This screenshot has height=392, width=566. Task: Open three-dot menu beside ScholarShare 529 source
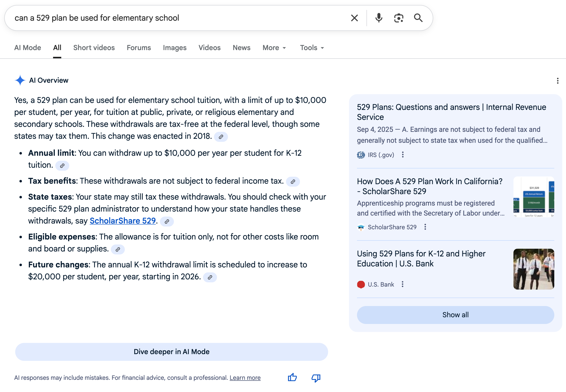pos(425,227)
